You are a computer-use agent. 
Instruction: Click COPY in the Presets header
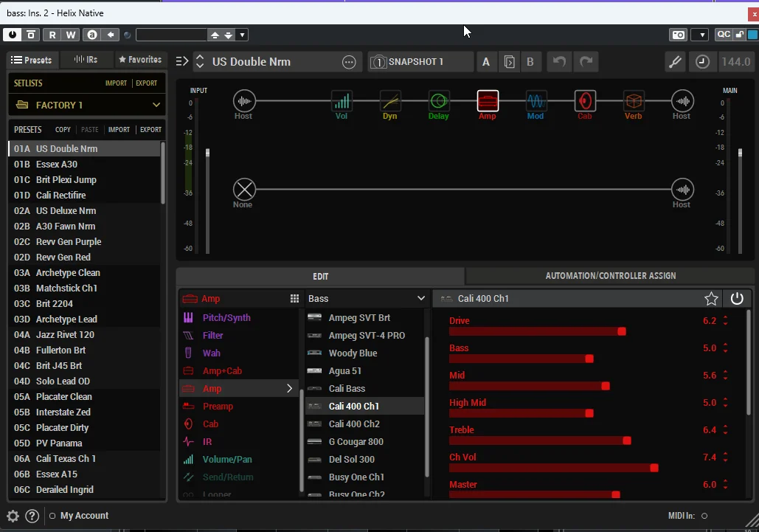pyautogui.click(x=63, y=130)
